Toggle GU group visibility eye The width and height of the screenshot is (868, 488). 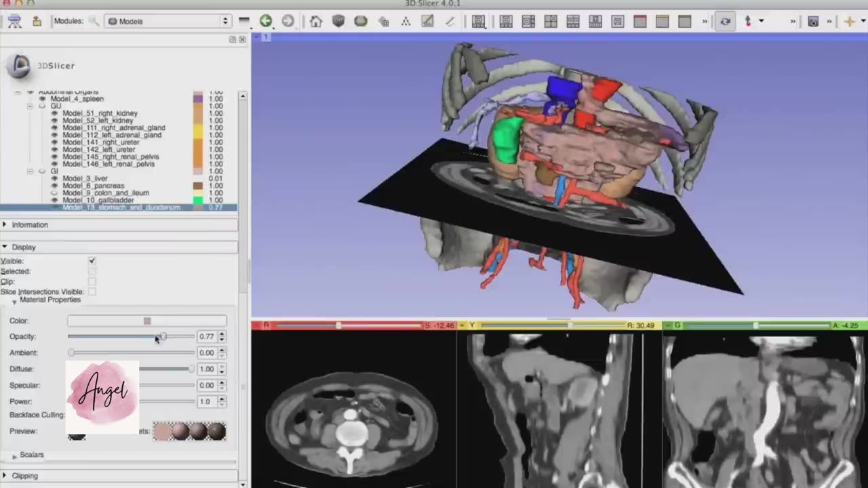coord(42,106)
